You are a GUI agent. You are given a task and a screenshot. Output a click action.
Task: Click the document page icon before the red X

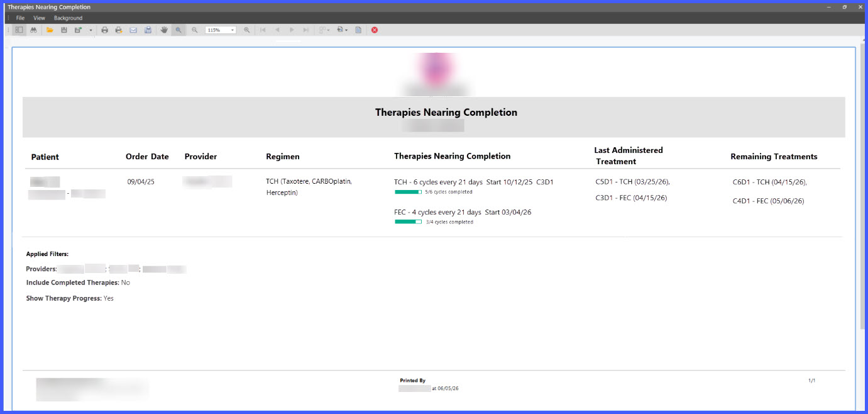(x=358, y=30)
